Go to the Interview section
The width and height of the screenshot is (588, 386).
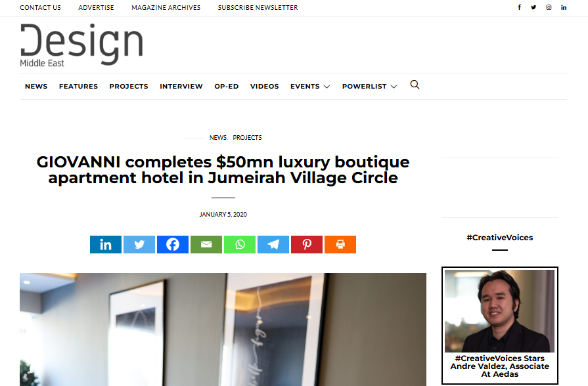pos(181,86)
